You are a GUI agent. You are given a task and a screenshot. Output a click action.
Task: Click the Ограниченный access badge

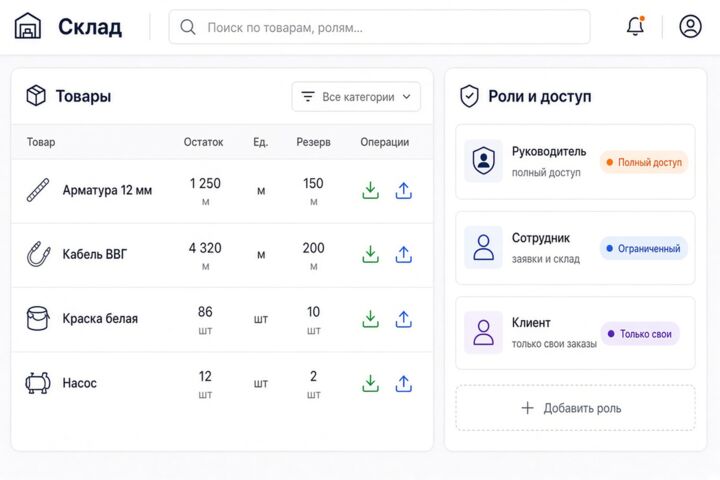tap(644, 248)
